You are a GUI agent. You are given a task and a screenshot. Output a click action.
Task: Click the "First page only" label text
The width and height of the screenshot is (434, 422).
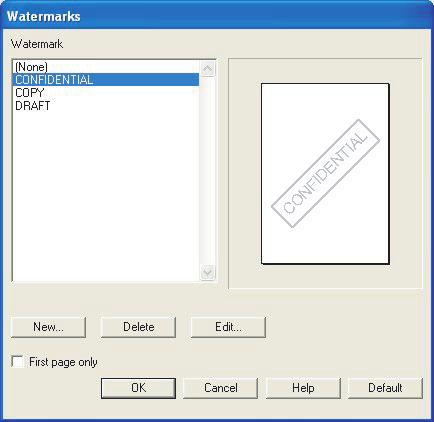coord(63,362)
